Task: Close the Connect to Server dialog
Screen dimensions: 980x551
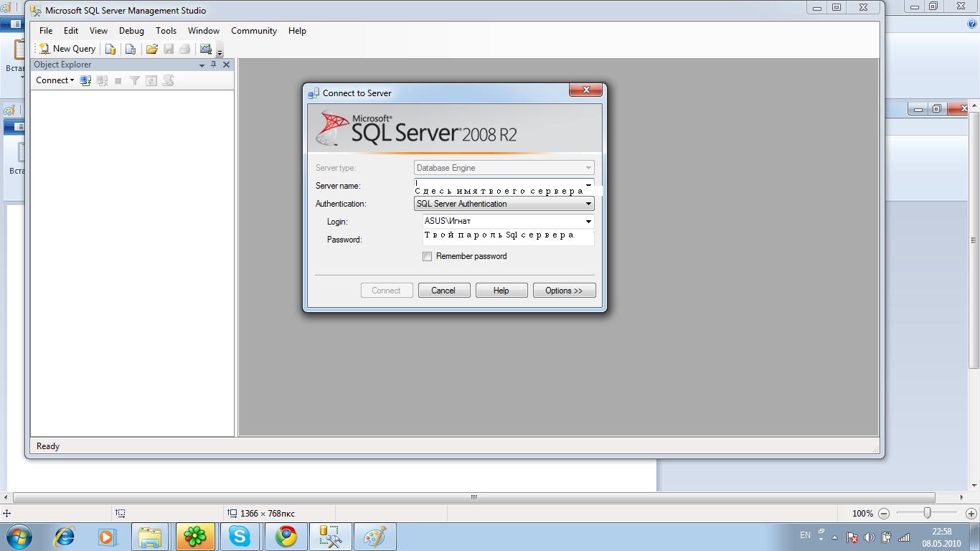Action: (x=586, y=90)
